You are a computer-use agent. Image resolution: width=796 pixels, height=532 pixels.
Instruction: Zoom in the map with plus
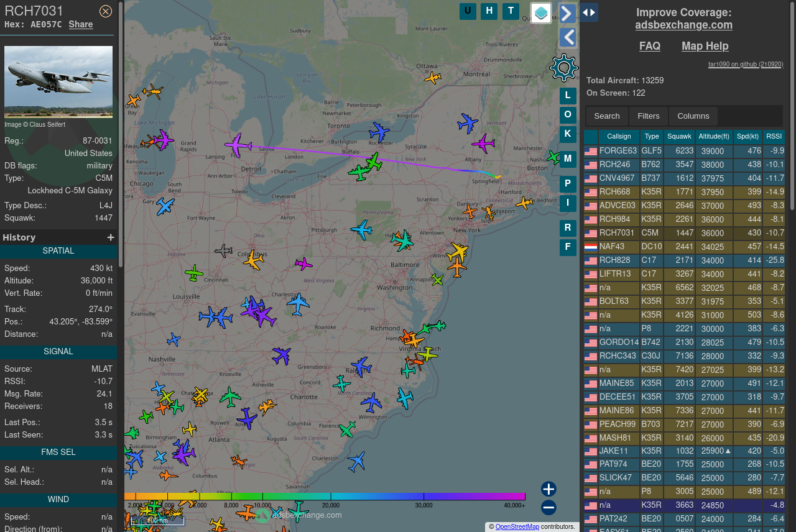[x=548, y=489]
